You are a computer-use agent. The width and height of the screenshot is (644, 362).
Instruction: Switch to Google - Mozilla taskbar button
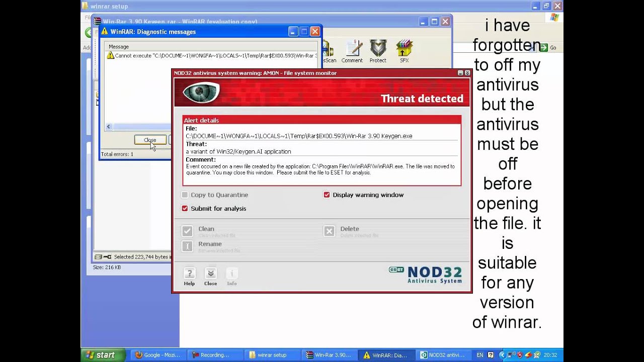pyautogui.click(x=157, y=355)
